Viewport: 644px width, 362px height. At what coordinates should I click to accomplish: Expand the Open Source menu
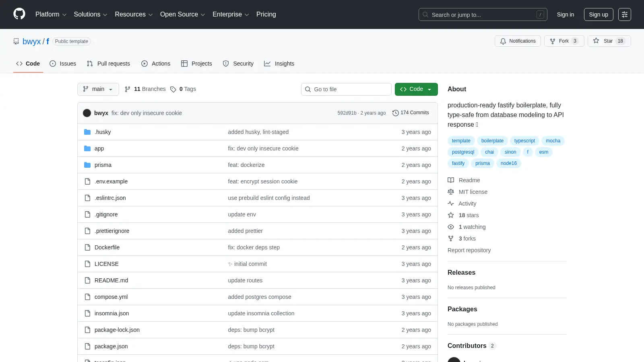pyautogui.click(x=183, y=14)
